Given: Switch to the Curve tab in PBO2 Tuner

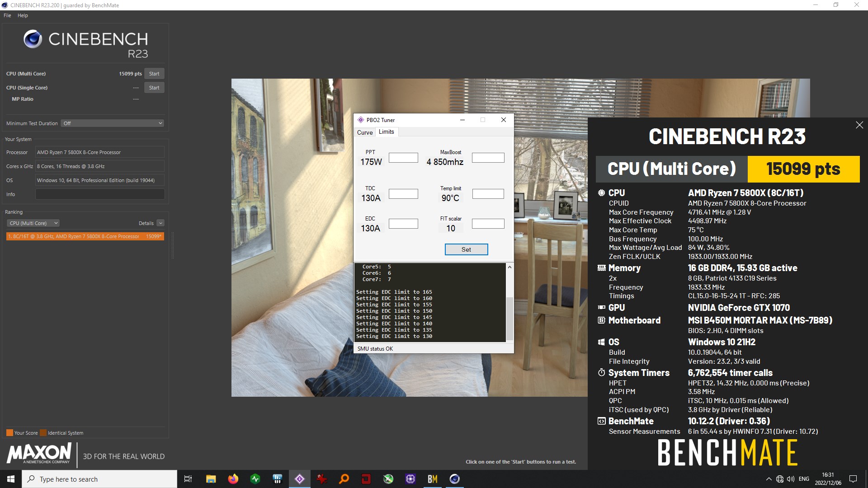Looking at the screenshot, I should tap(365, 132).
